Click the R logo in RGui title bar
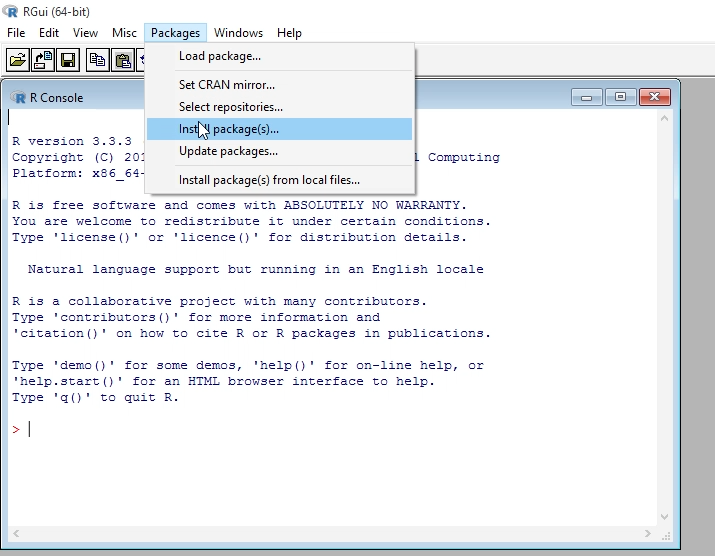 click(10, 11)
